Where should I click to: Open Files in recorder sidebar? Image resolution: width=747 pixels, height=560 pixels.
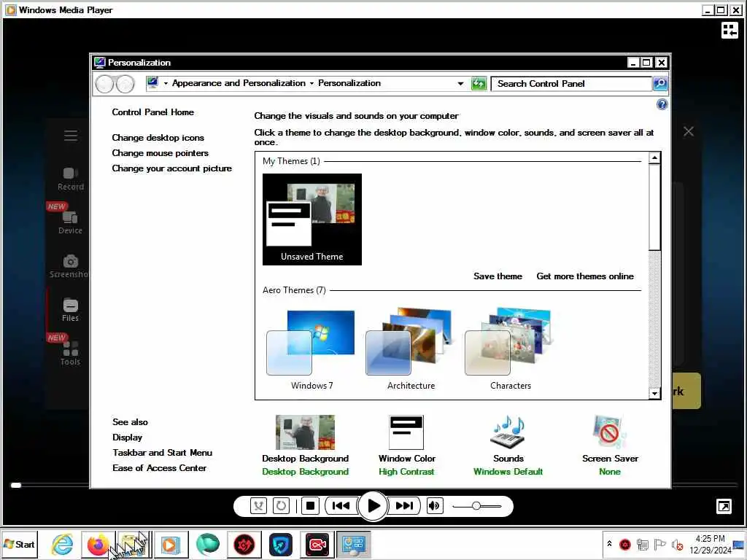click(70, 311)
